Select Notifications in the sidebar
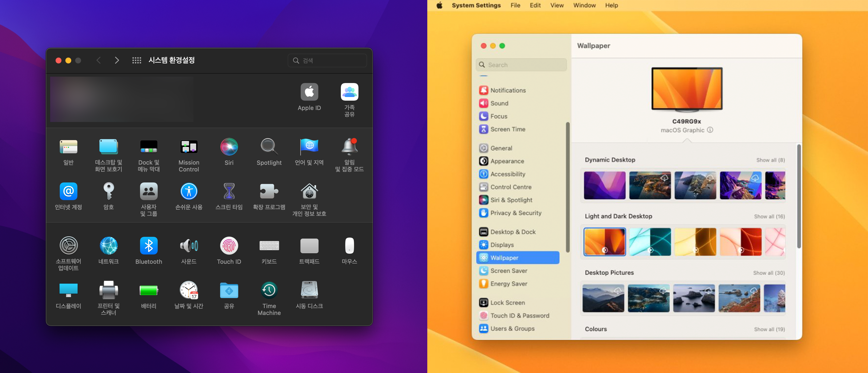 (518, 90)
